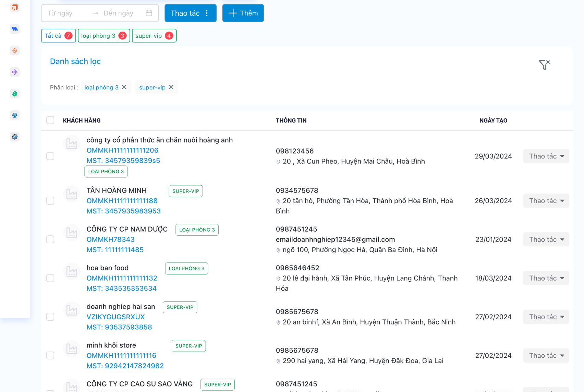
Task: Open customer code OMMKH1111111111116
Action: (121, 356)
